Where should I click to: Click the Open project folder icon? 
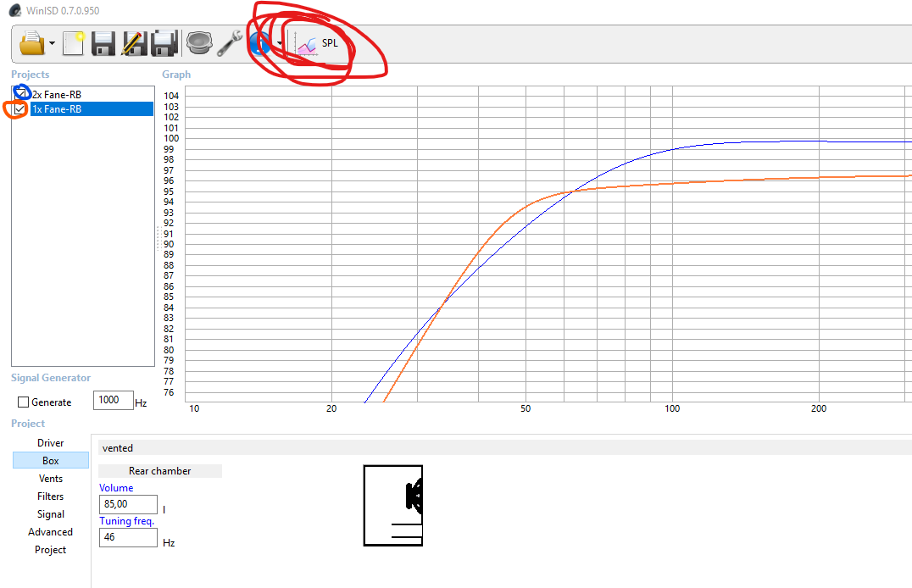31,43
